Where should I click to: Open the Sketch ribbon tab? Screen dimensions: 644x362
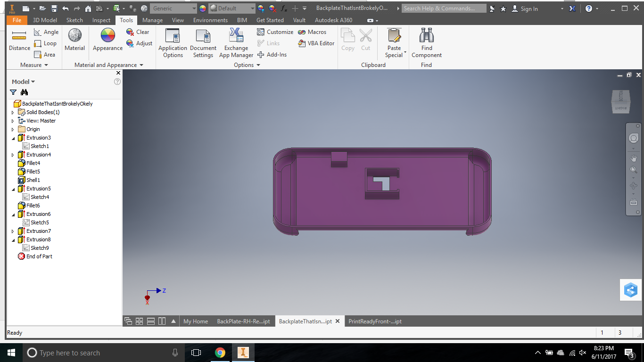tap(74, 20)
